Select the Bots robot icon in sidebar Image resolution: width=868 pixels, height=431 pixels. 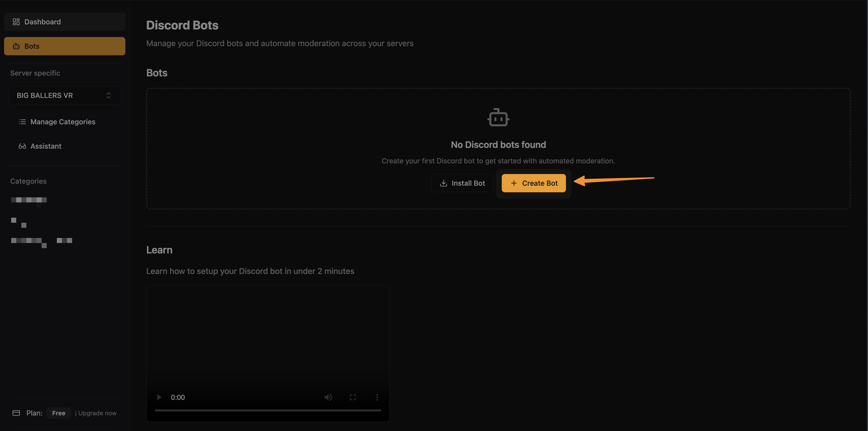16,46
